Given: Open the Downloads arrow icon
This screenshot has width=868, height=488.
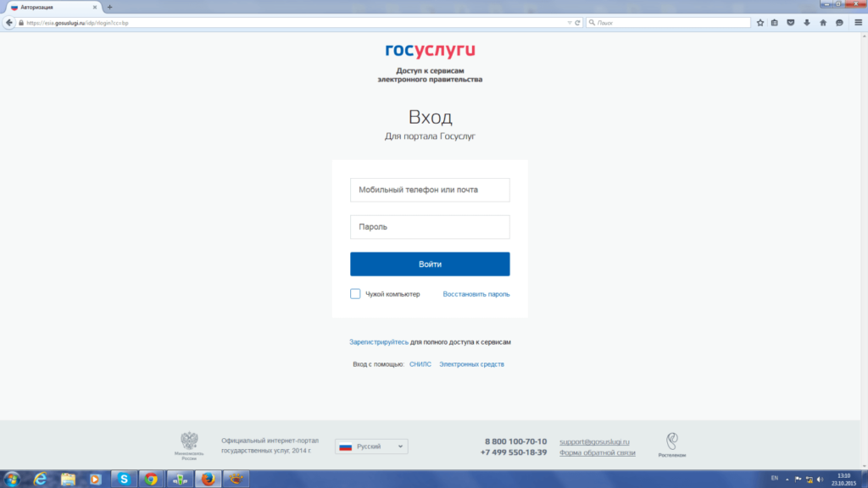Looking at the screenshot, I should pyautogui.click(x=807, y=23).
